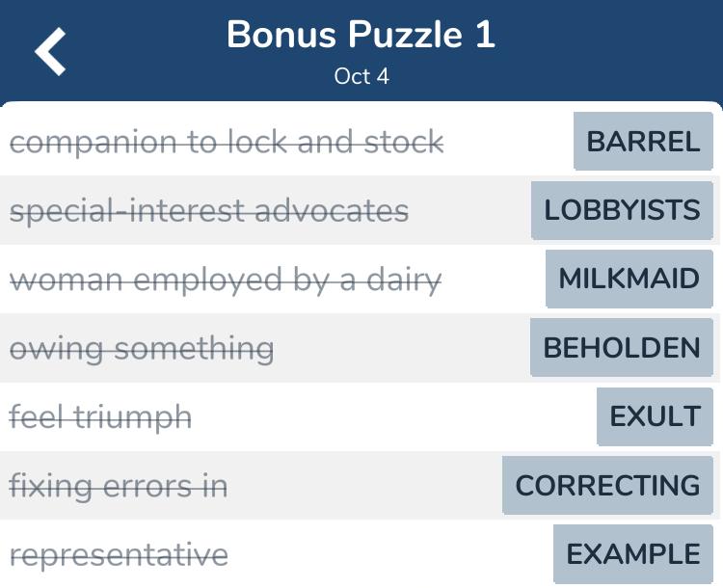This screenshot has height=588, width=723.
Task: Tap the MILKMAID answer tile
Action: [x=629, y=279]
